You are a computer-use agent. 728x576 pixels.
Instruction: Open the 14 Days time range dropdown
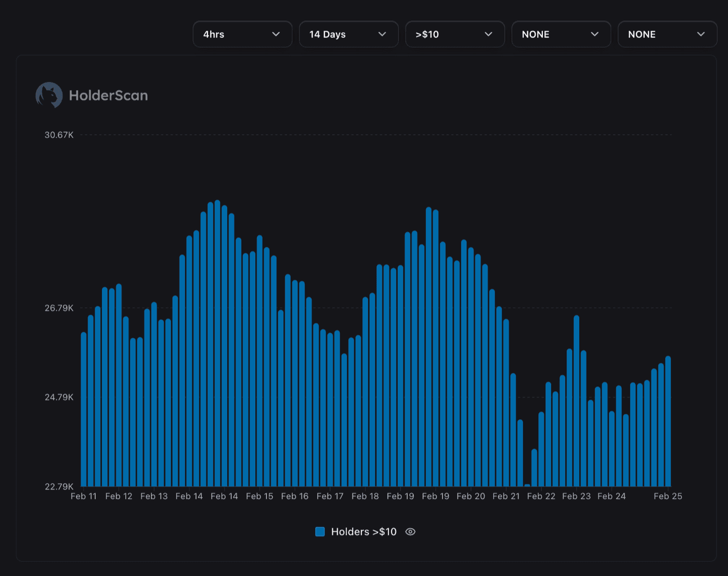348,34
